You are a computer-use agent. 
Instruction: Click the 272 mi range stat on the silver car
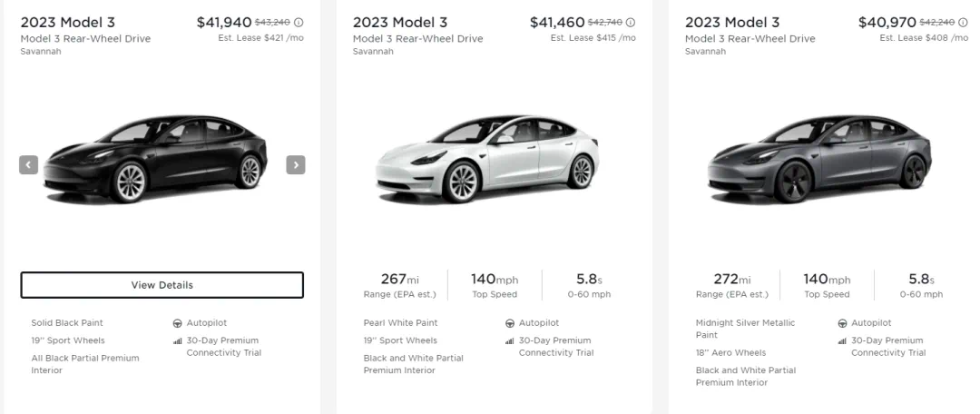click(x=732, y=285)
